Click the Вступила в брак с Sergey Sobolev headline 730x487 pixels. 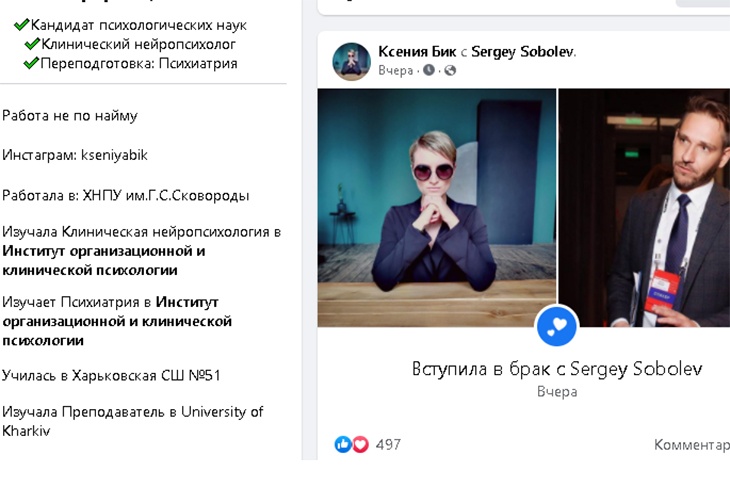pos(557,369)
